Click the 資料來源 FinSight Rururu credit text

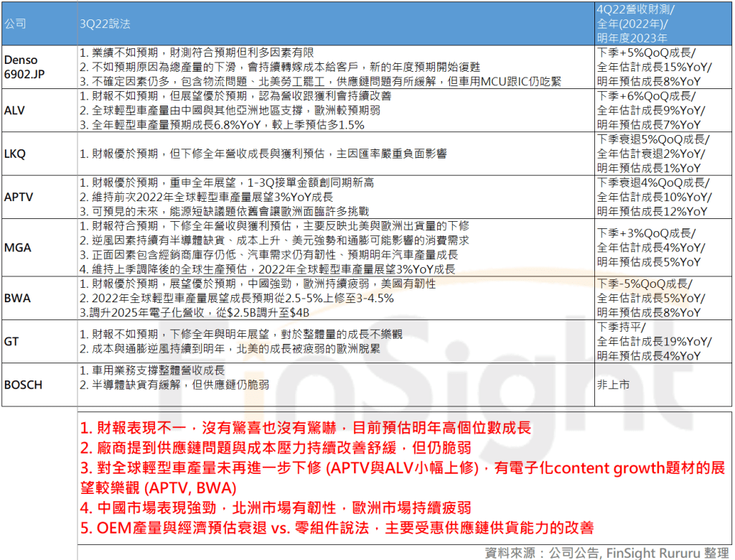[607, 552]
